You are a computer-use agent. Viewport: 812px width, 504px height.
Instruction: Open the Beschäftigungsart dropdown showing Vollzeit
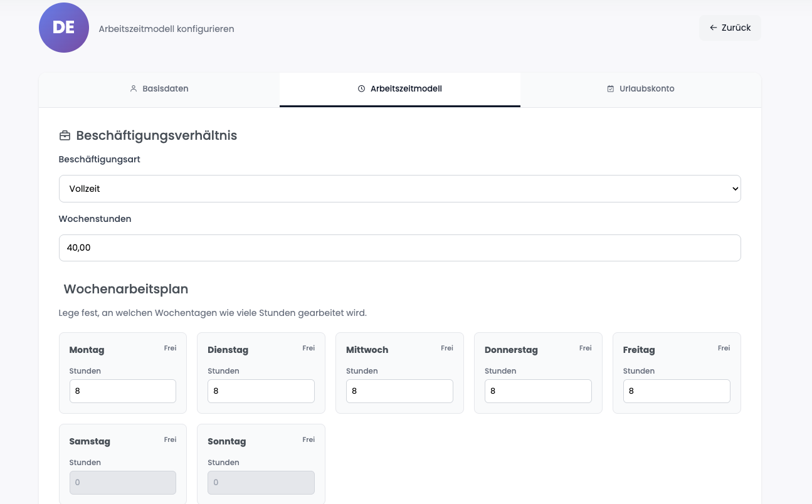pos(399,189)
